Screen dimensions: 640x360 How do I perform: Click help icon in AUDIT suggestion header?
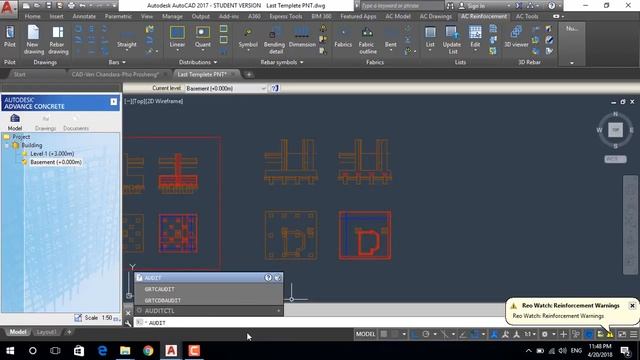point(268,278)
